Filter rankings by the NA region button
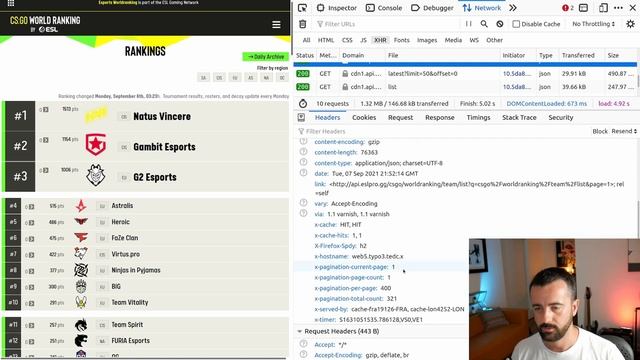 pos(267,78)
